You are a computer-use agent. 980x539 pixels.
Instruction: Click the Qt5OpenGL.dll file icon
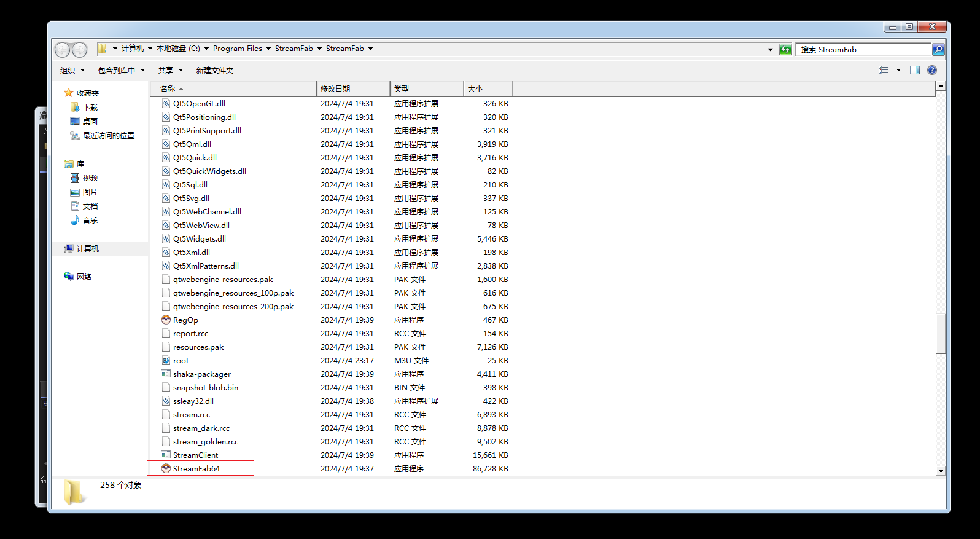[x=166, y=103]
